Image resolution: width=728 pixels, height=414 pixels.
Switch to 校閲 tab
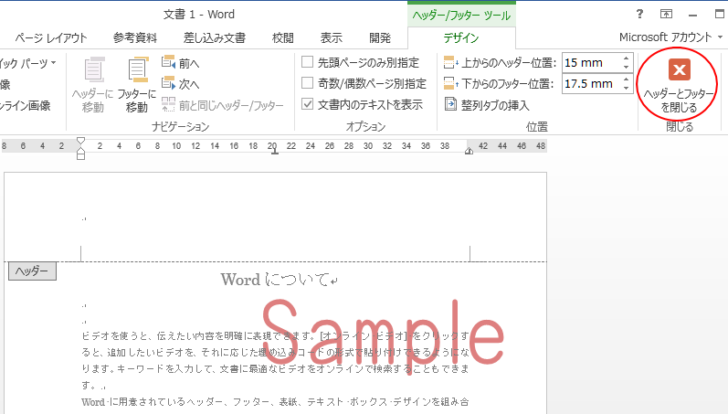[283, 38]
